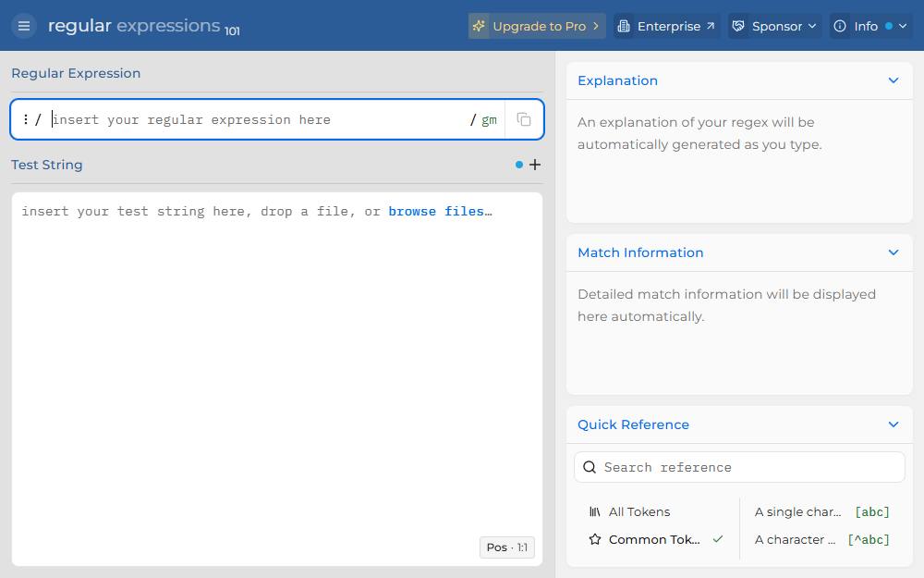Expand the Info dropdown chevron
The image size is (924, 578).
coord(903,26)
